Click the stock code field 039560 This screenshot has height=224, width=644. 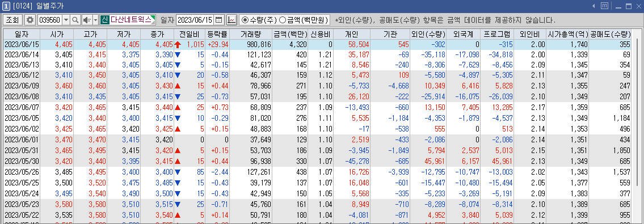[x=49, y=20]
